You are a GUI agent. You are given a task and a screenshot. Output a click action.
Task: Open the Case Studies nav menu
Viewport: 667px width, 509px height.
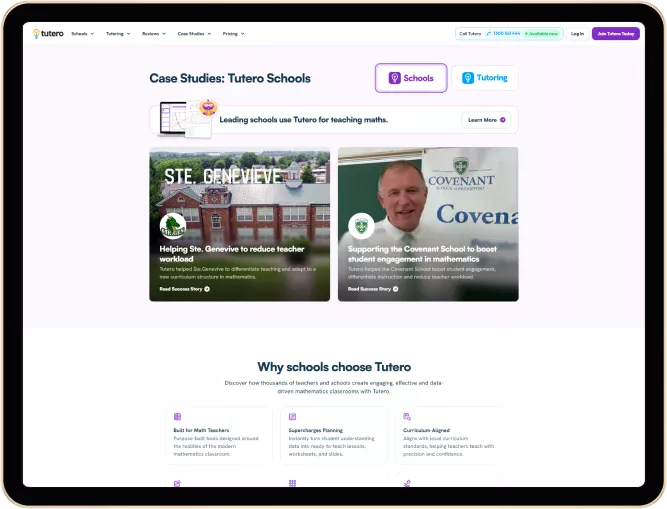[193, 33]
